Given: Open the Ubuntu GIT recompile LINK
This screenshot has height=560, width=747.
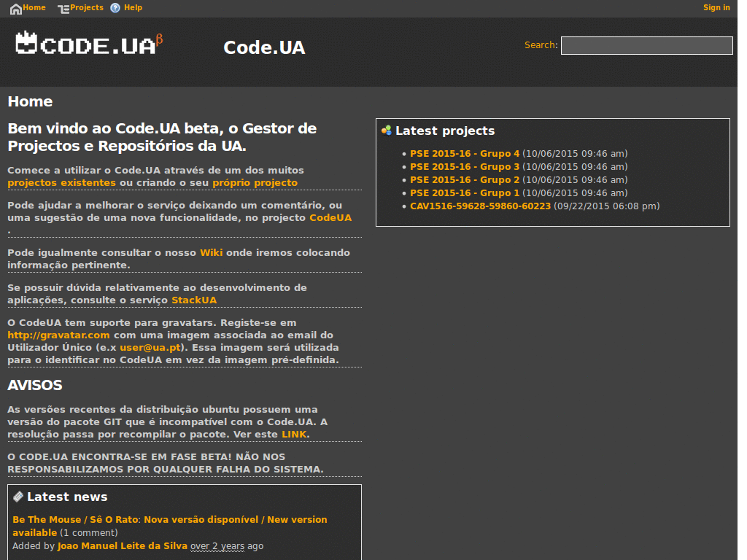Looking at the screenshot, I should (x=294, y=434).
